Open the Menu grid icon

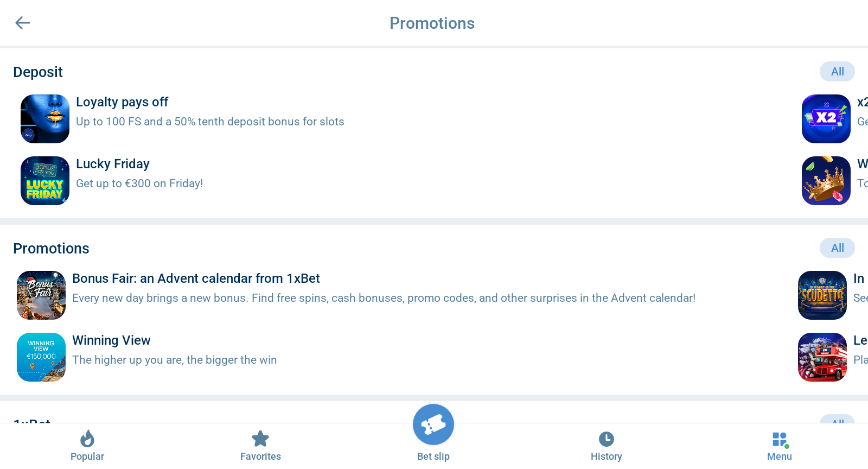point(780,445)
